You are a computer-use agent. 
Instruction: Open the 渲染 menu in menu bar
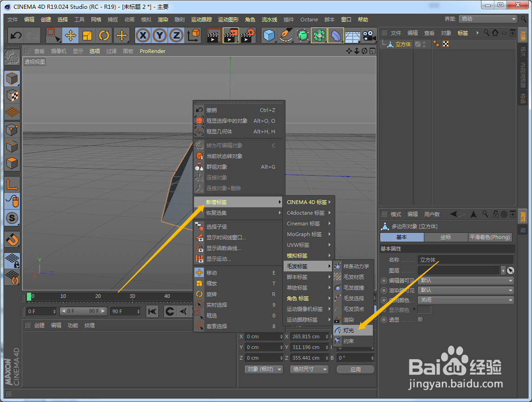pyautogui.click(x=163, y=20)
